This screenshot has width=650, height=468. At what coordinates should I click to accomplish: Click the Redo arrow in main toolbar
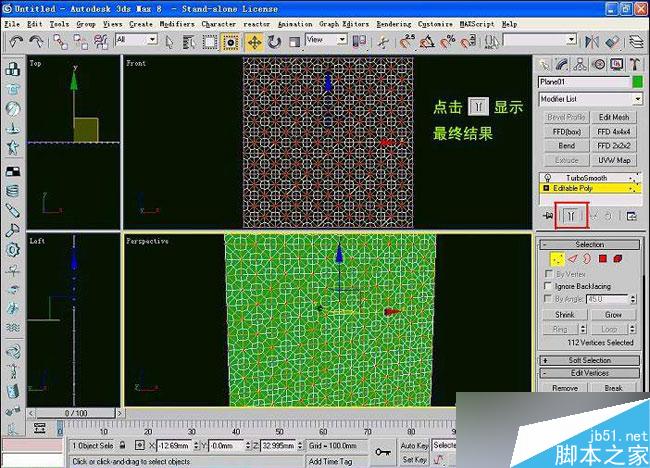coord(36,42)
